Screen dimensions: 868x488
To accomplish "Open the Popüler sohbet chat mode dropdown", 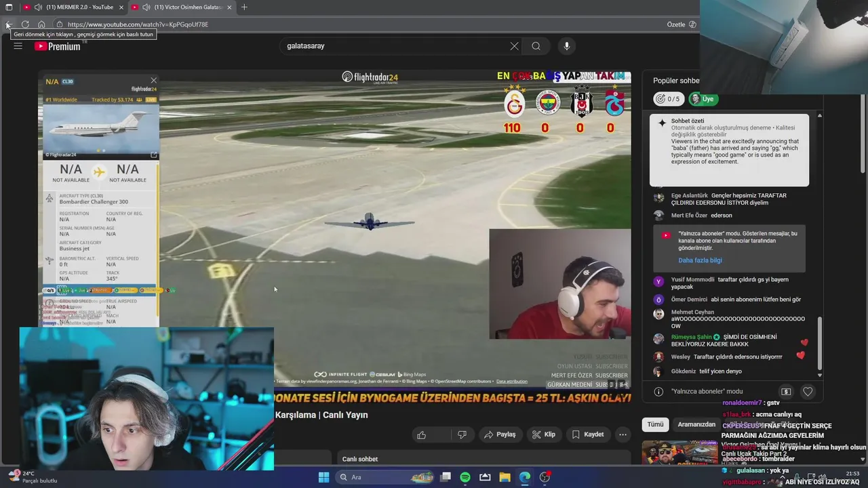I will pos(676,81).
